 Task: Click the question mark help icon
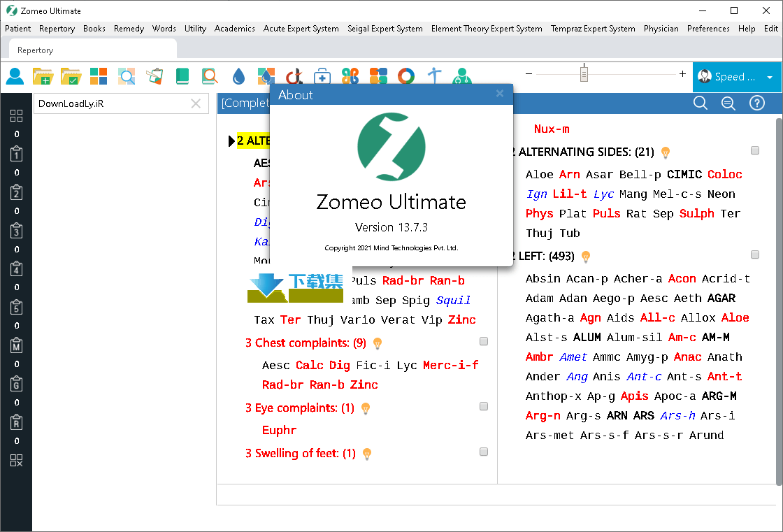(757, 103)
